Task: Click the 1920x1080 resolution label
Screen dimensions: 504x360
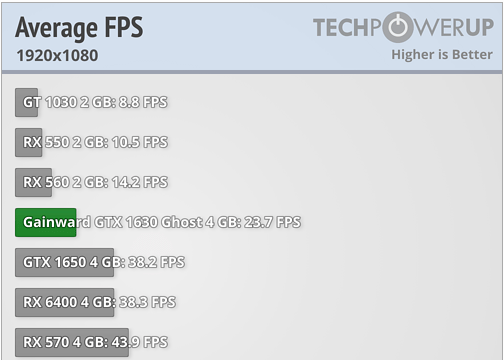Action: tap(57, 55)
